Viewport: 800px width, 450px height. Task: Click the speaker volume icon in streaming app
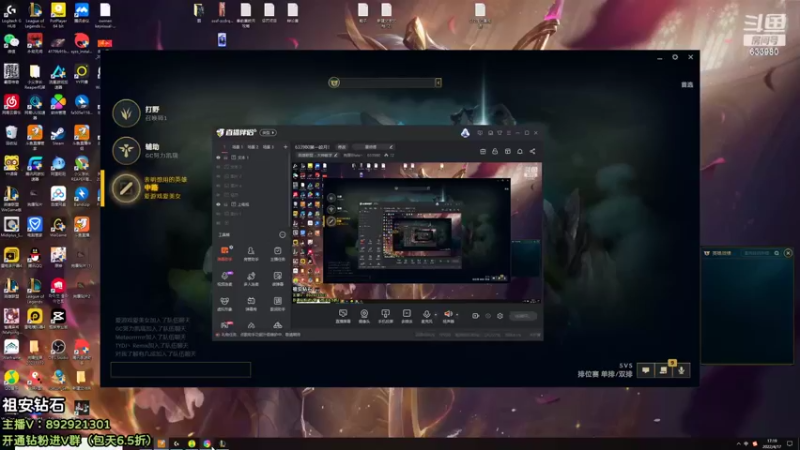coord(448,314)
